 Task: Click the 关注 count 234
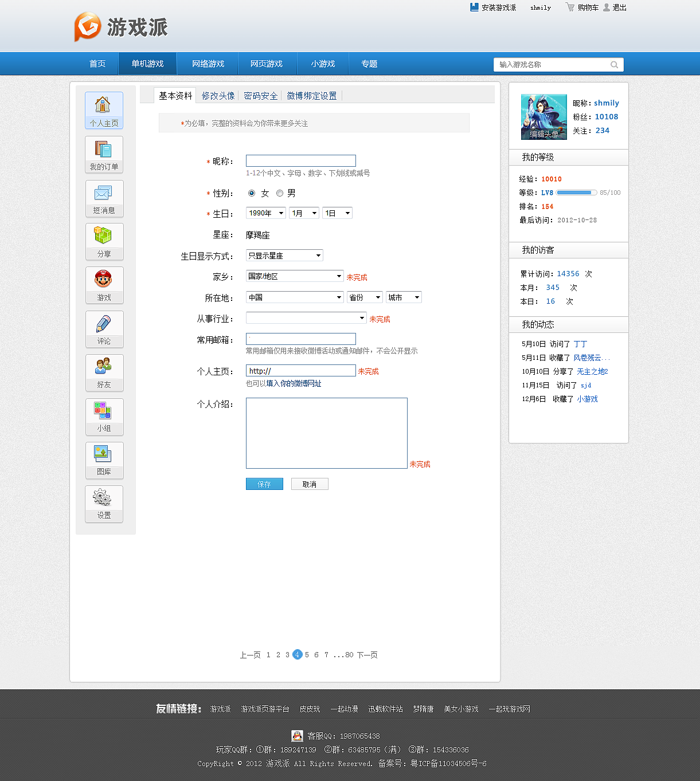tap(603, 131)
